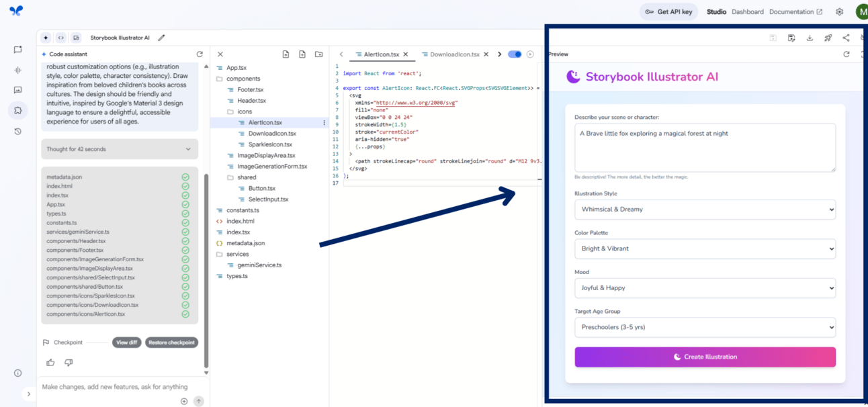Expand the 'Thought for 42 seconds' section

[x=120, y=149]
